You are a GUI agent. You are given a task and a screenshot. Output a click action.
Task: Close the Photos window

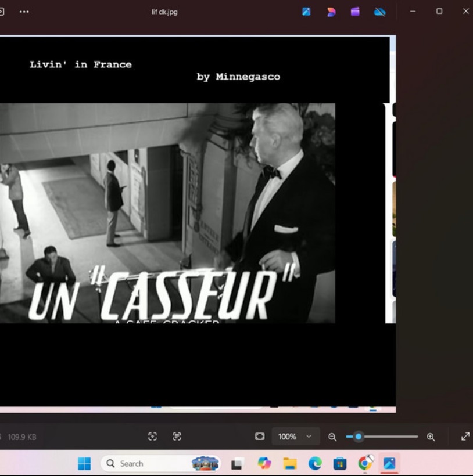(465, 12)
